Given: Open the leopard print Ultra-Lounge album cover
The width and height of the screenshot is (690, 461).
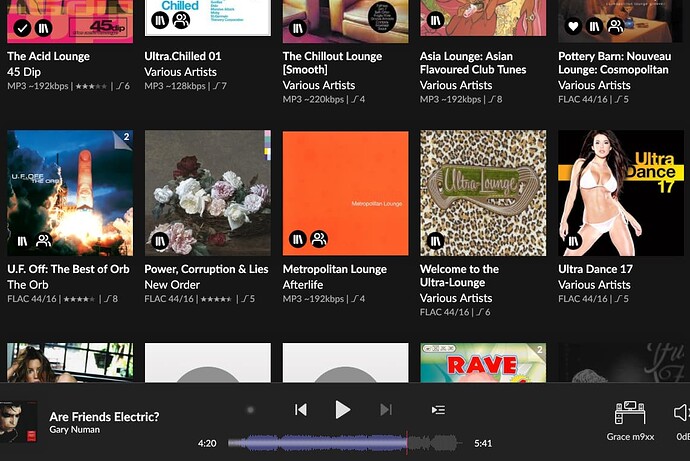Looking at the screenshot, I should pyautogui.click(x=483, y=193).
